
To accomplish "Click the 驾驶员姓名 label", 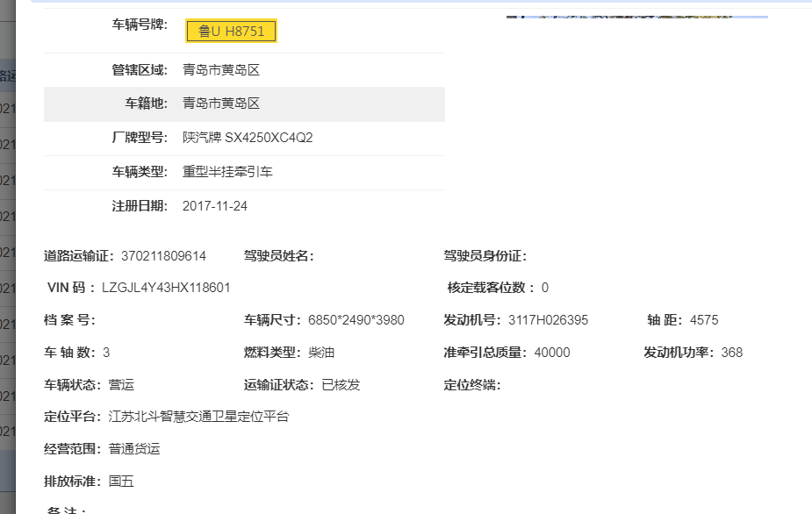I will [x=278, y=256].
